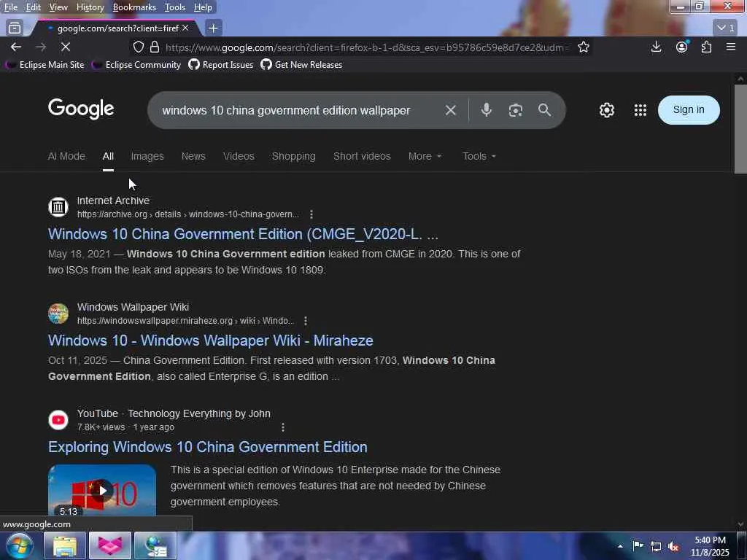Open site security padlock info

coord(155,47)
